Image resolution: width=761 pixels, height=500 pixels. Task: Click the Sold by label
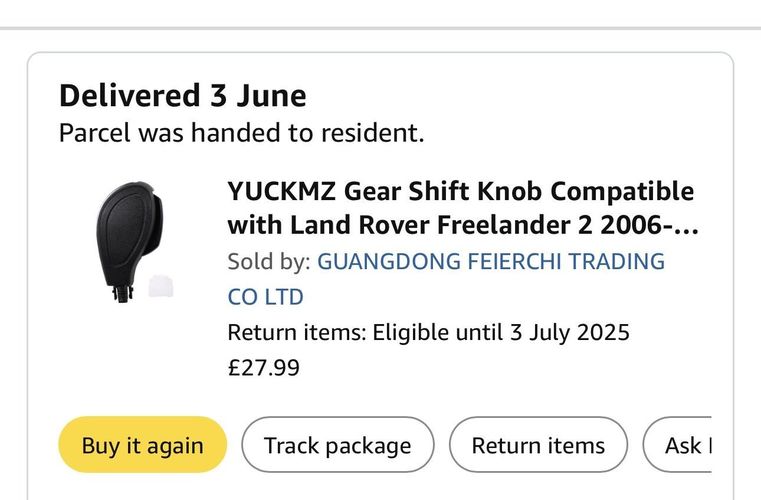coord(269,262)
